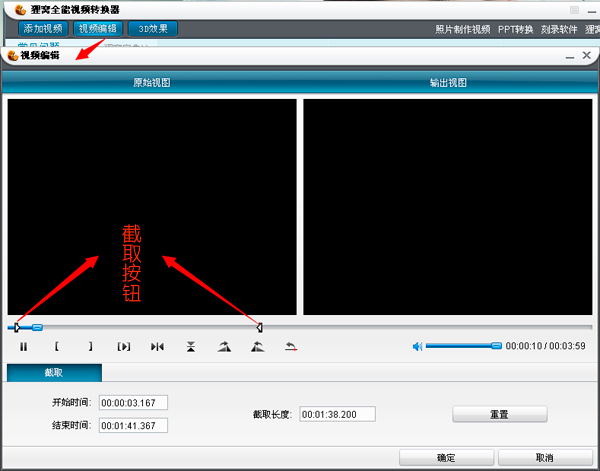Image resolution: width=600 pixels, height=471 pixels.
Task: Click the output view video preview
Action: coord(448,207)
